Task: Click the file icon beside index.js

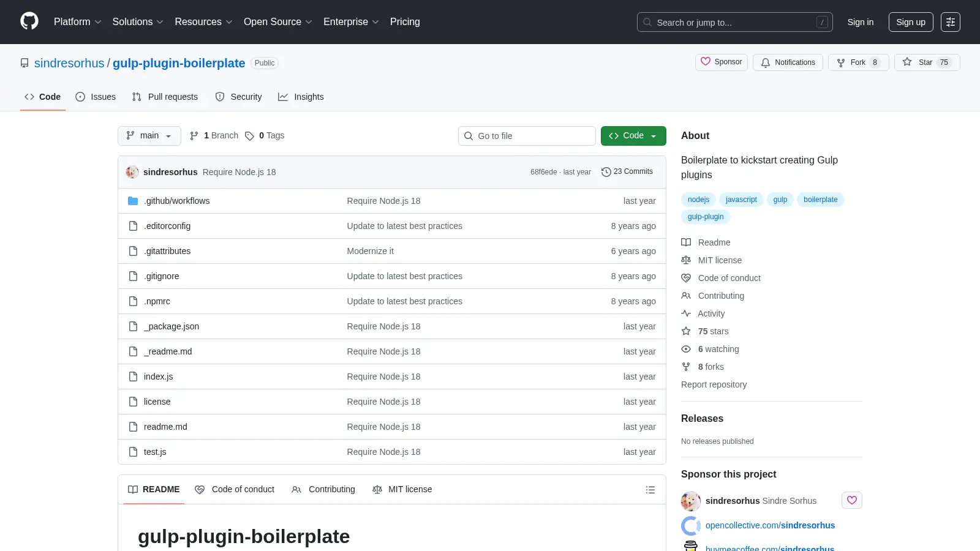Action: (133, 377)
